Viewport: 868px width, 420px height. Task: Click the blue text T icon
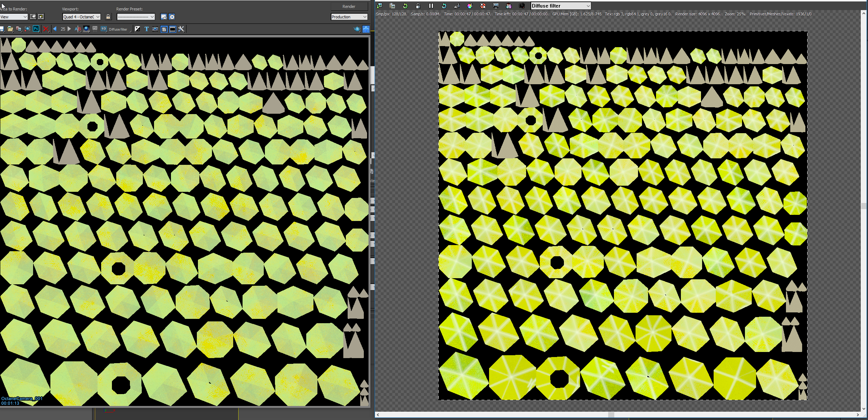coord(146,29)
